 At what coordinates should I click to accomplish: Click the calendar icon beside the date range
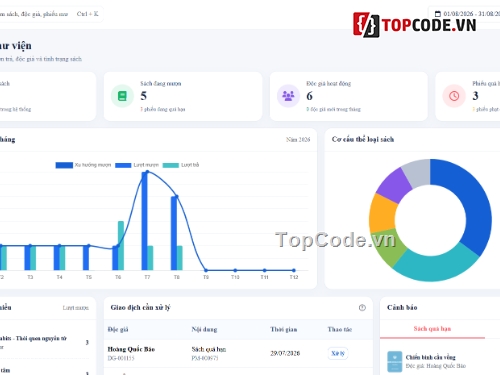[x=438, y=14]
